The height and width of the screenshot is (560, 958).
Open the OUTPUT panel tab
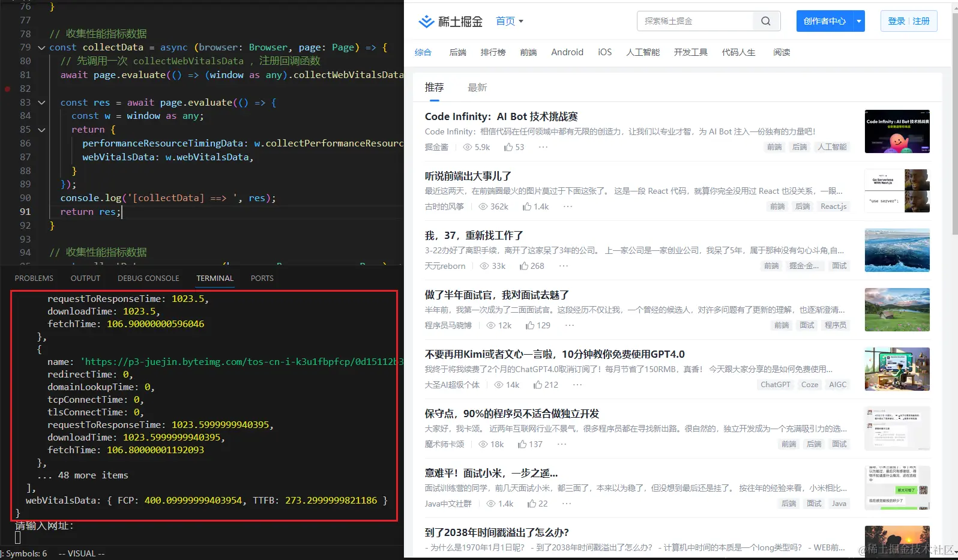(86, 278)
